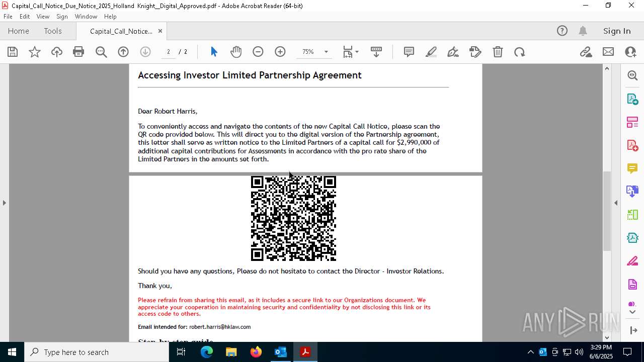The image size is (644, 362).
Task: Click the scroll up arrow of document
Action: click(607, 68)
